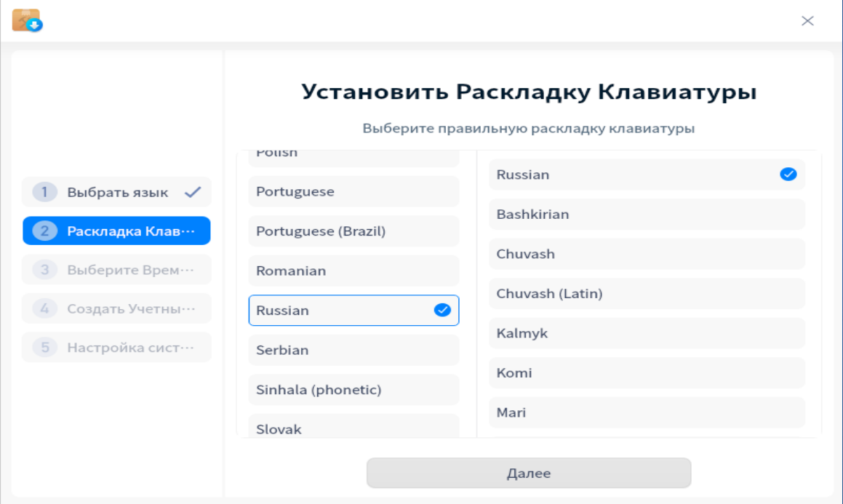
Task: Click the checkmark beside Russian in left list
Action: 442,311
